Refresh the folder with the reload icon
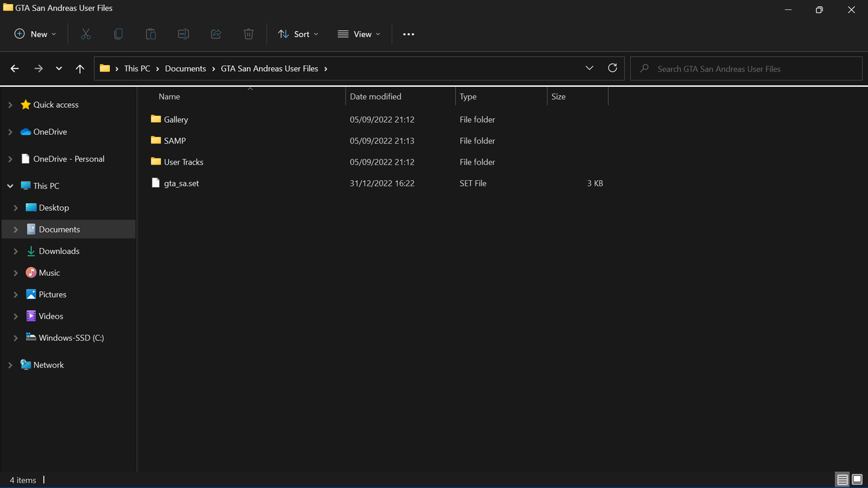Image resolution: width=868 pixels, height=488 pixels. point(612,68)
